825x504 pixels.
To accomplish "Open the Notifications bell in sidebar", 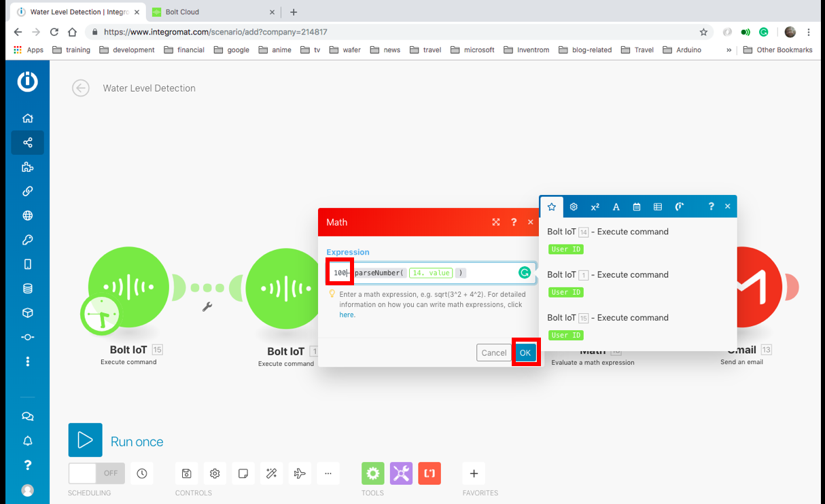I will 27,441.
